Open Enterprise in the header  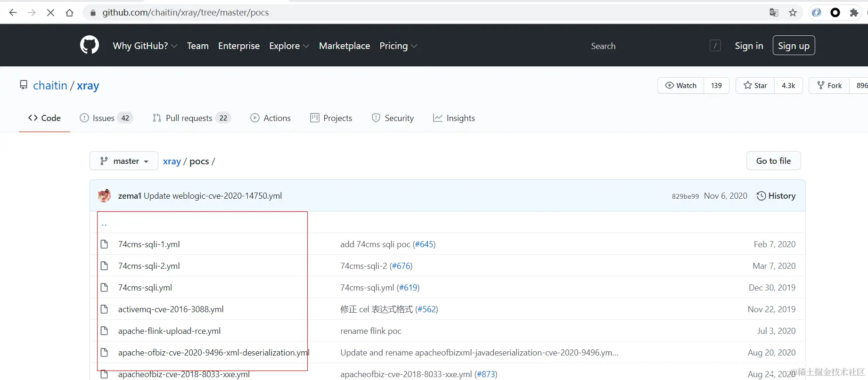pos(239,46)
